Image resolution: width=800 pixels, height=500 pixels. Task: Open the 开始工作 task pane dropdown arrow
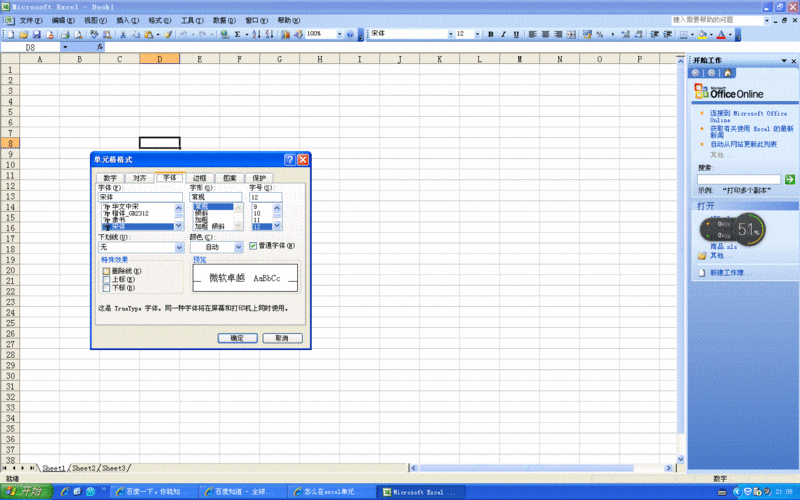tap(784, 61)
